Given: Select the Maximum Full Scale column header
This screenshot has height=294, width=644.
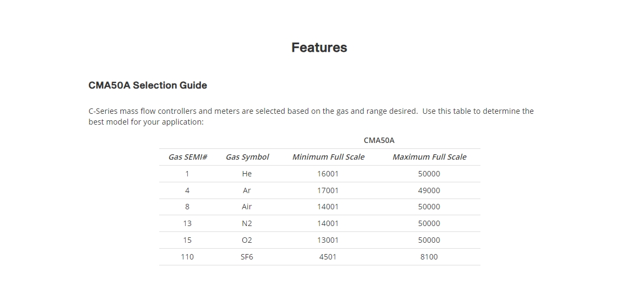Looking at the screenshot, I should pyautogui.click(x=429, y=157).
